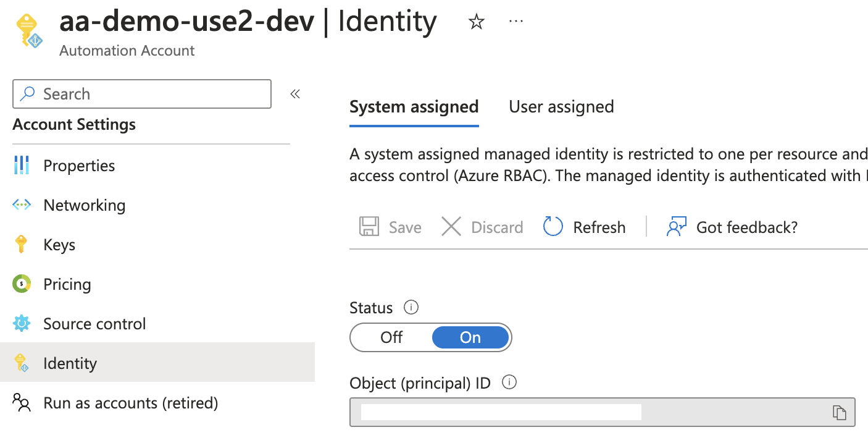Open Run as accounts (retired) icon
The width and height of the screenshot is (868, 435).
[x=23, y=402]
